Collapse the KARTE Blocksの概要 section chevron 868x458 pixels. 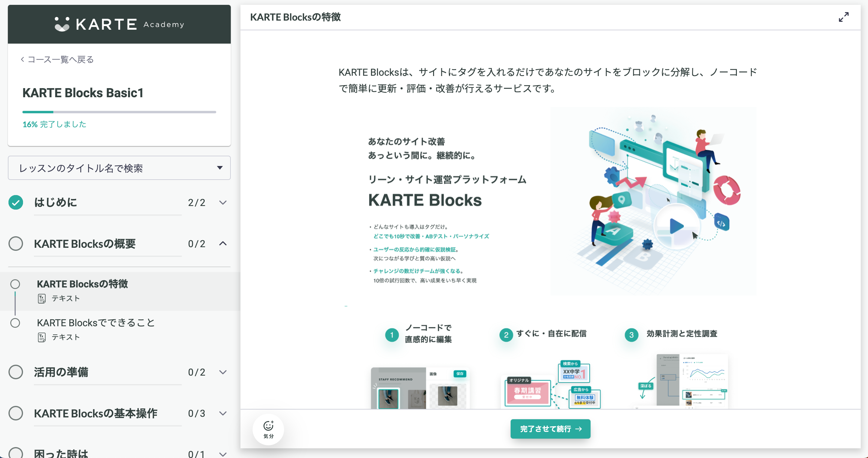[223, 244]
